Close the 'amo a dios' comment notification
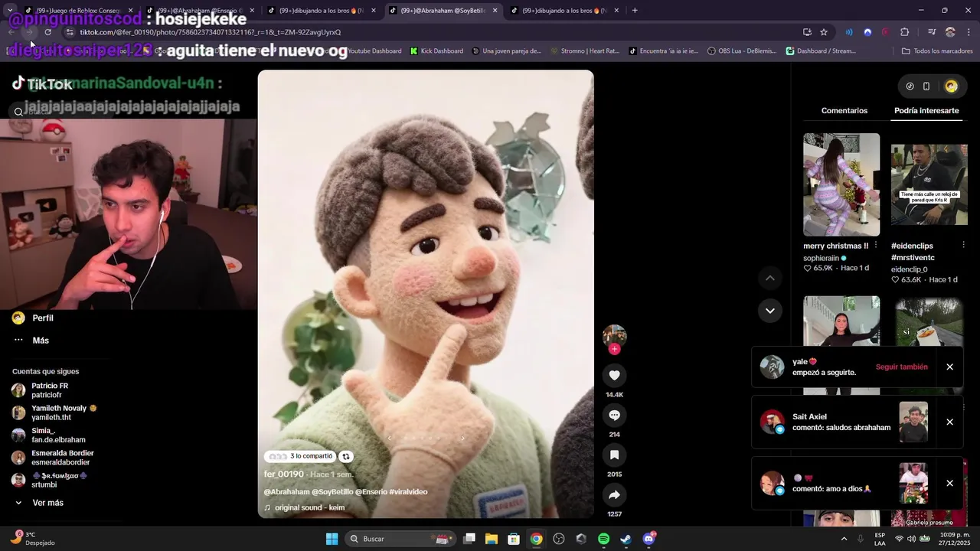 point(949,483)
